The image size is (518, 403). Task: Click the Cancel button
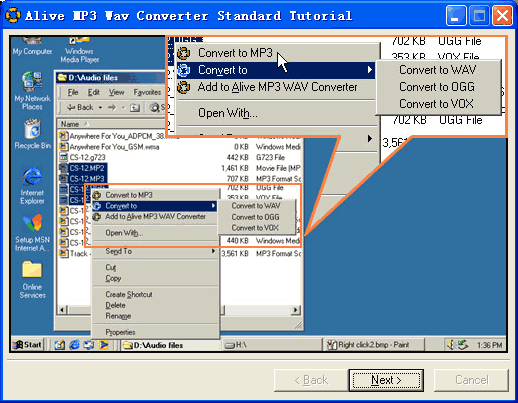coord(471,380)
